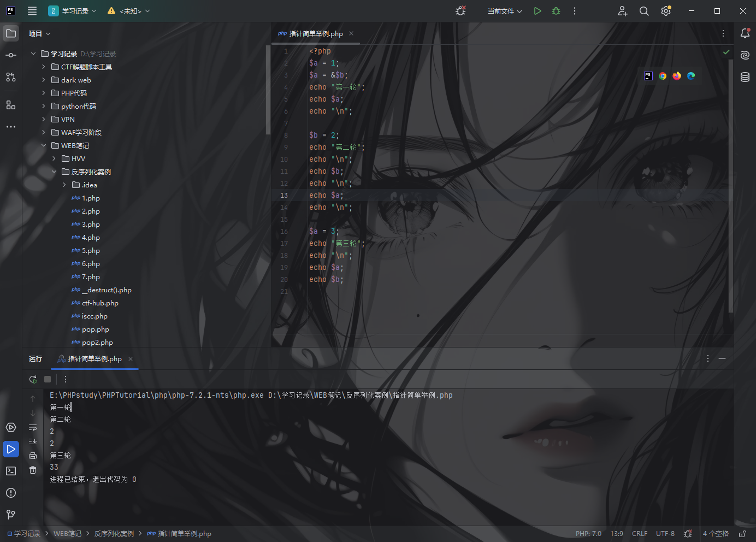Collapse the WEB笔记 folder

pos(44,145)
